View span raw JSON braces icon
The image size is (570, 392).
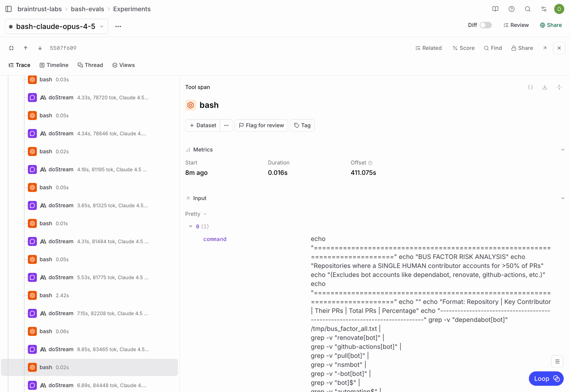pos(530,87)
